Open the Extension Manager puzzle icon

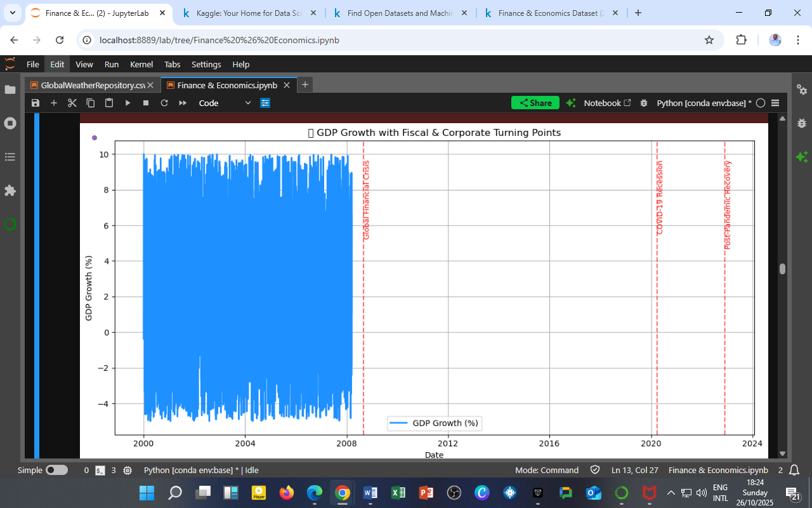pyautogui.click(x=10, y=190)
